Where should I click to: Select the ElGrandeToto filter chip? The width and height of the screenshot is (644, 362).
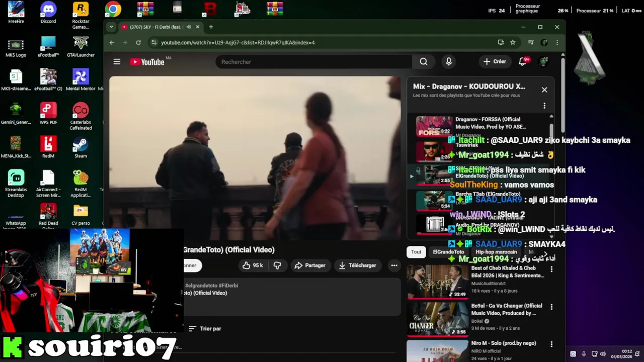point(448,252)
